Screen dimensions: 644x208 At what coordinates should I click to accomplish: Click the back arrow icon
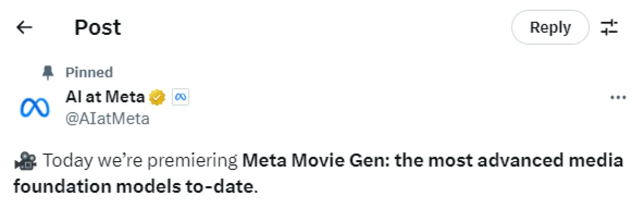point(24,28)
